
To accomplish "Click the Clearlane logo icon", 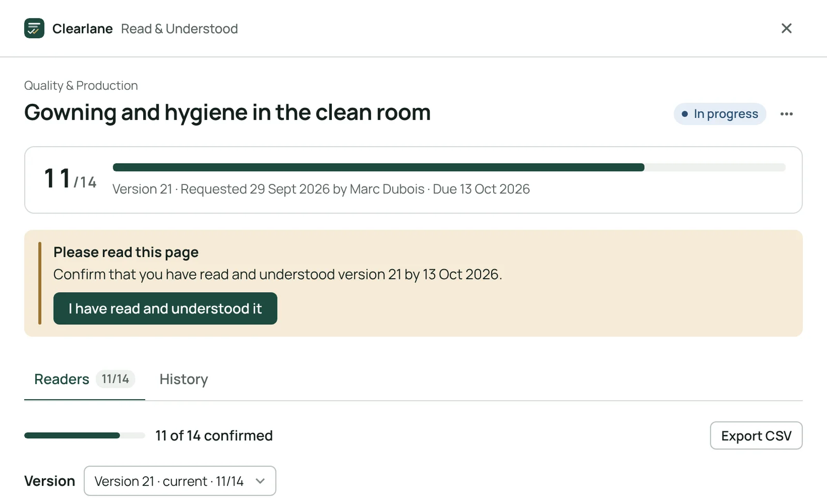I will (34, 28).
